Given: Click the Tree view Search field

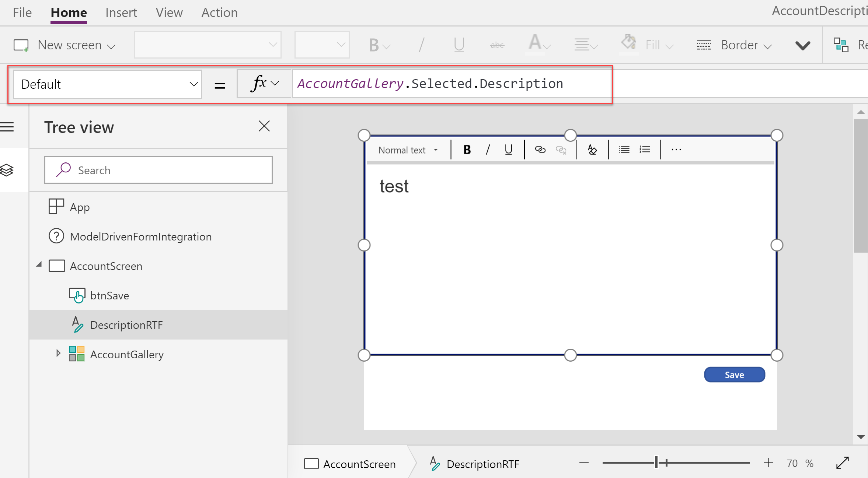Looking at the screenshot, I should 158,170.
